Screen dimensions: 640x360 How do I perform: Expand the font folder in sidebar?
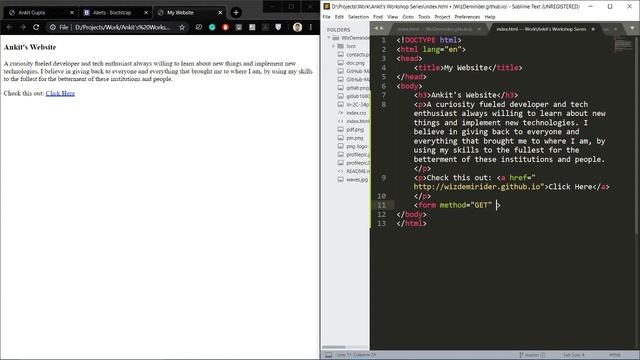coord(334,46)
